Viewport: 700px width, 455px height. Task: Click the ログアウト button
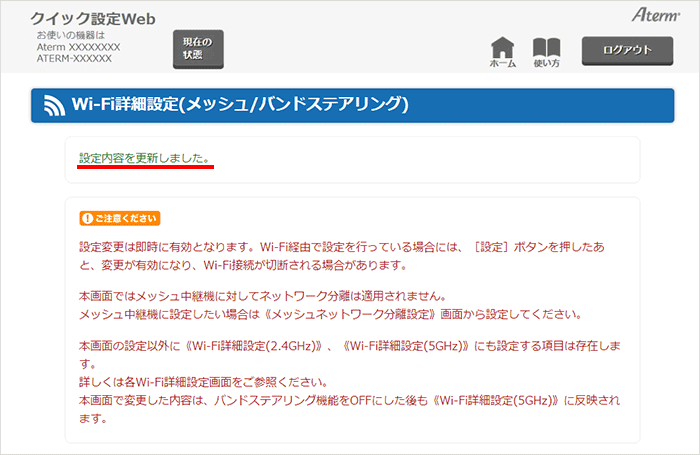626,50
